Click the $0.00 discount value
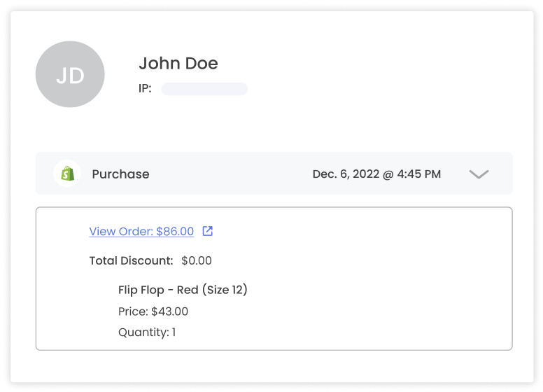Image resolution: width=543 pixels, height=392 pixels. 197,260
